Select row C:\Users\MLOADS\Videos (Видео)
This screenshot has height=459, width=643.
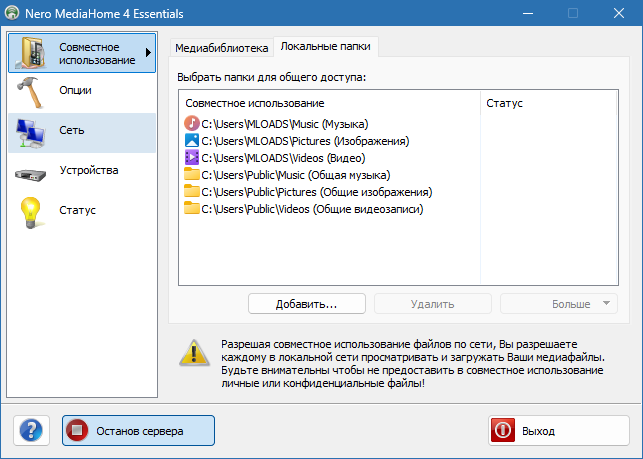tap(275, 158)
